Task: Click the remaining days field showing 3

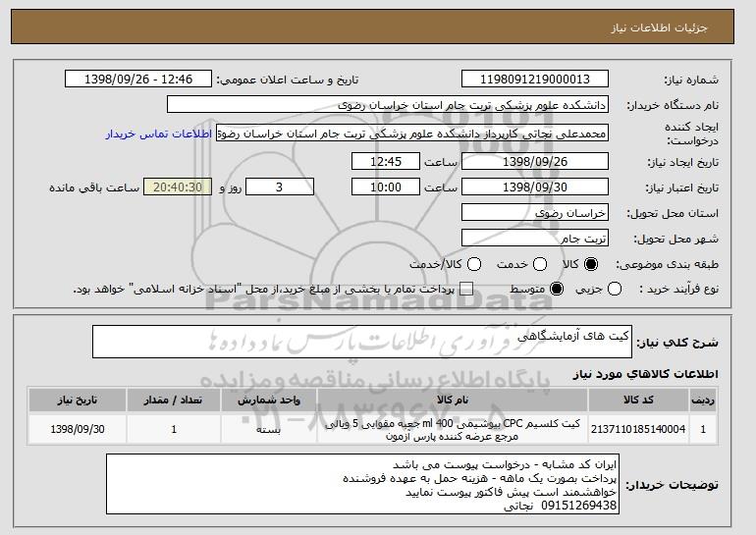Action: [280, 187]
